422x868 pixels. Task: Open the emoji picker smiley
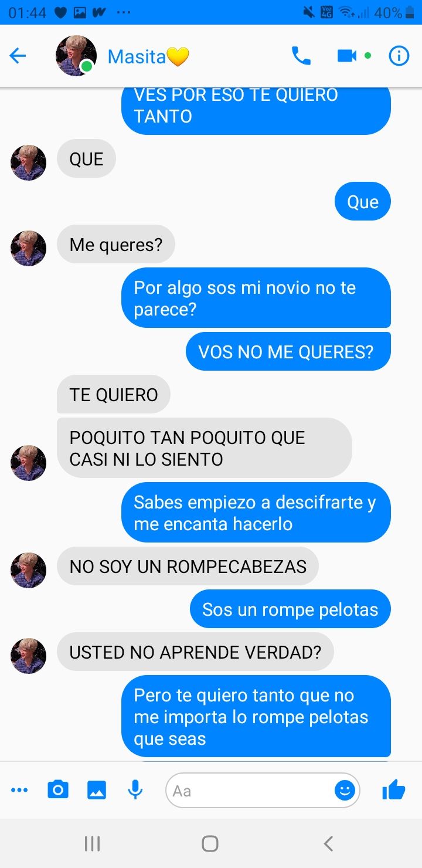coord(345,791)
